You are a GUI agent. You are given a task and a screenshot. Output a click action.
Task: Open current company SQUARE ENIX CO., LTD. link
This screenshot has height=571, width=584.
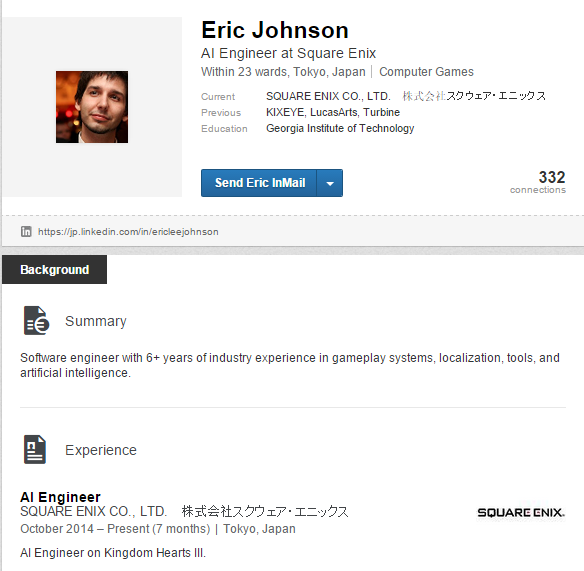406,96
